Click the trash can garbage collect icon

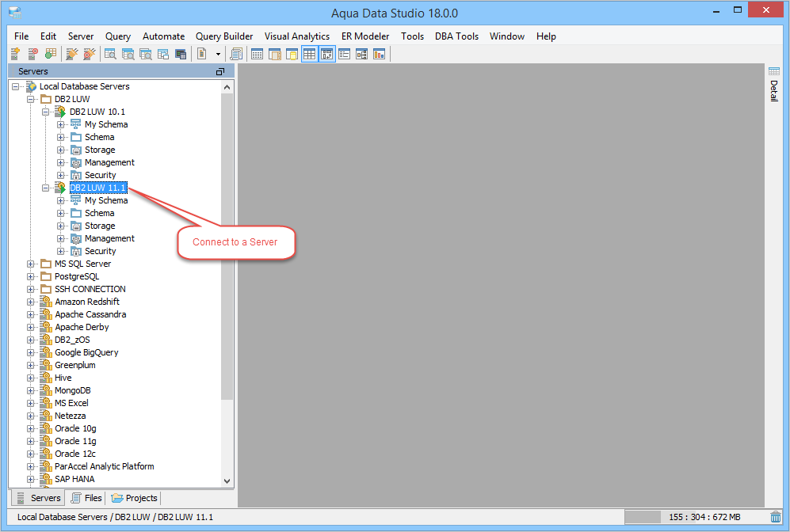[x=776, y=517]
